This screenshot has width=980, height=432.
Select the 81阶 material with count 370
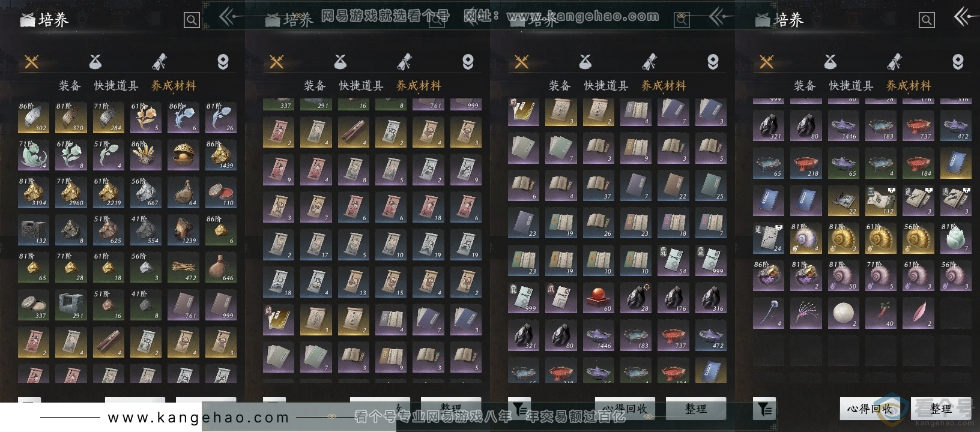71,118
